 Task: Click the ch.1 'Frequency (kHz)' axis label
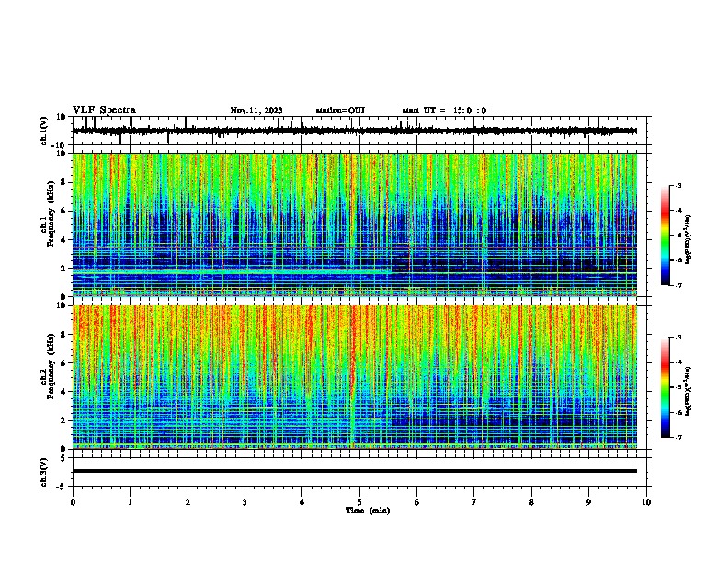click(51, 213)
